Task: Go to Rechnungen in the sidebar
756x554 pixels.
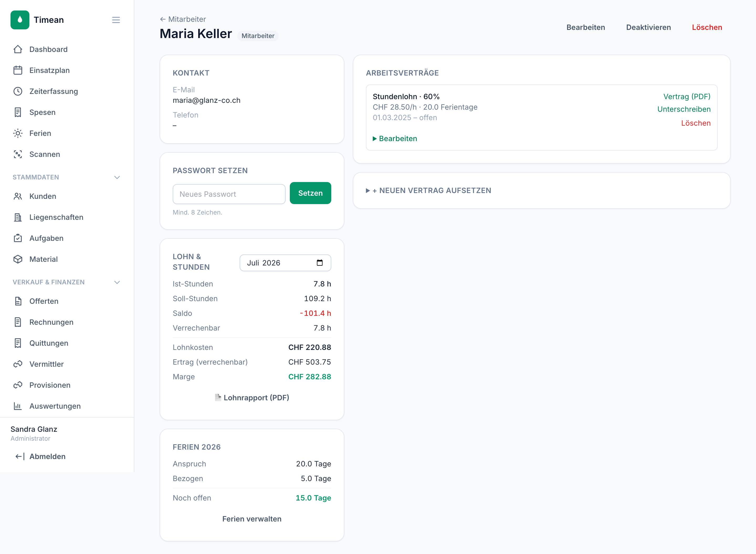Action: [67, 322]
